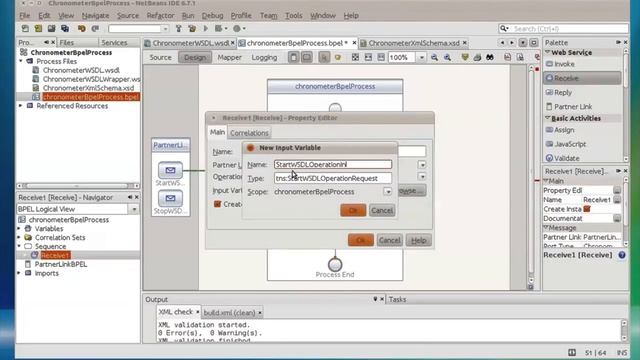Click the New Input Variable Name field
Image resolution: width=640 pixels, height=360 pixels.
333,164
